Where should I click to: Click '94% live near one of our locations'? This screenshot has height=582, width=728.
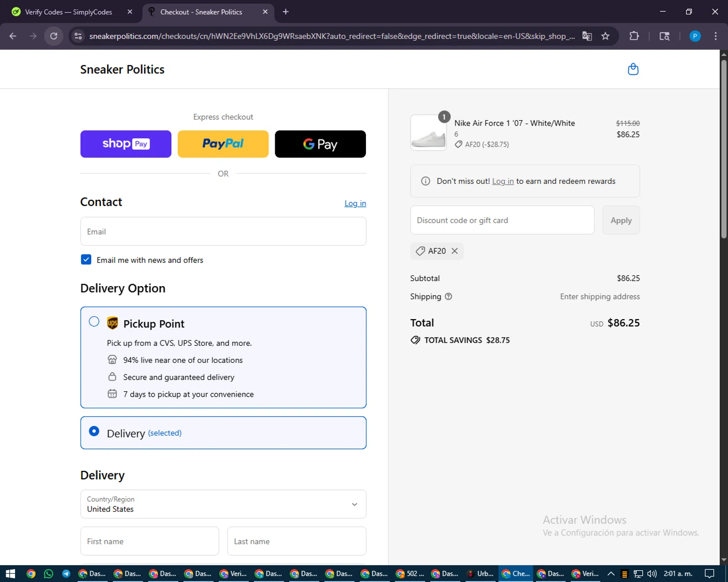[183, 360]
